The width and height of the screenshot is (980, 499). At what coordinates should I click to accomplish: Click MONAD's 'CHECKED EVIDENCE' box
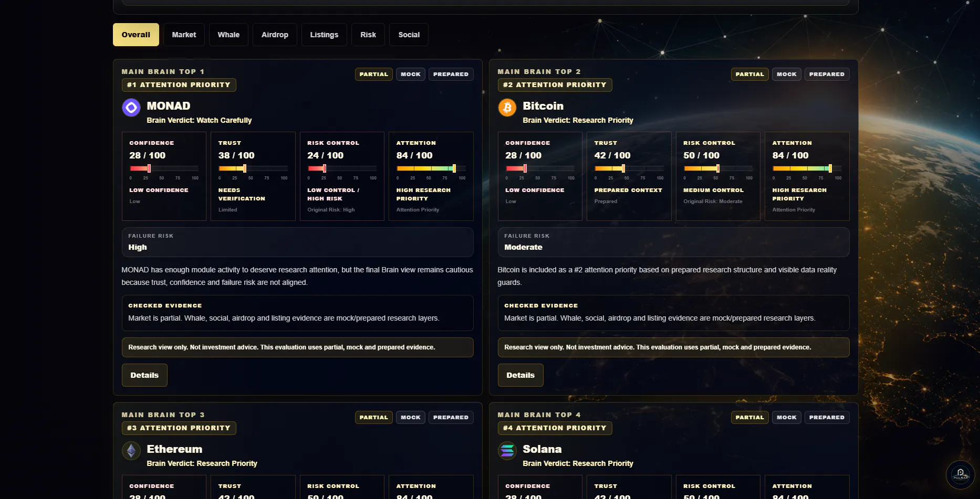(x=298, y=313)
